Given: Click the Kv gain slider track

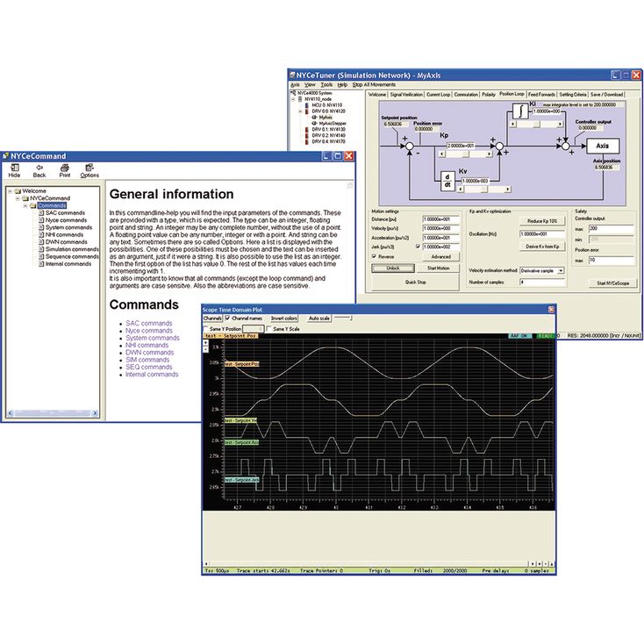Looking at the screenshot, I should (x=483, y=190).
